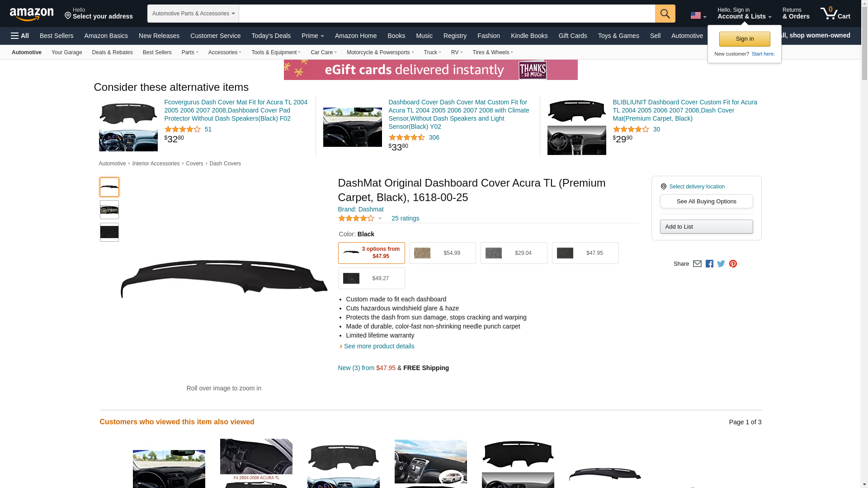Image resolution: width=868 pixels, height=488 pixels.
Task: Open the US flag language dropdown
Action: (698, 15)
